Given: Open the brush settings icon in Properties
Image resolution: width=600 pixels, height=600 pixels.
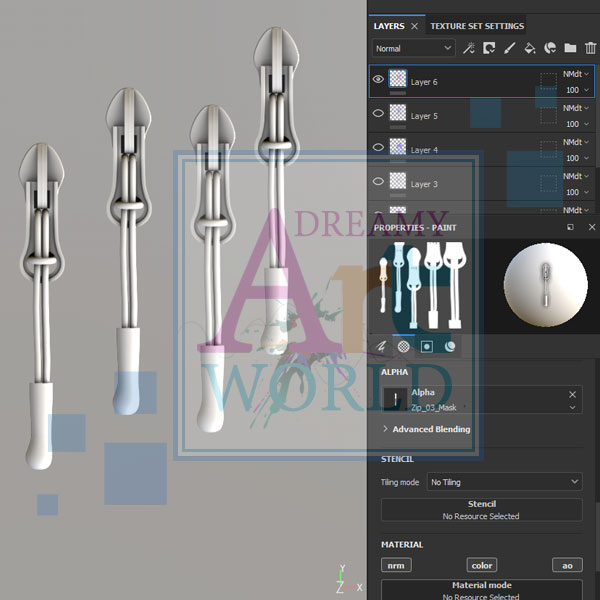Looking at the screenshot, I should pyautogui.click(x=381, y=346).
